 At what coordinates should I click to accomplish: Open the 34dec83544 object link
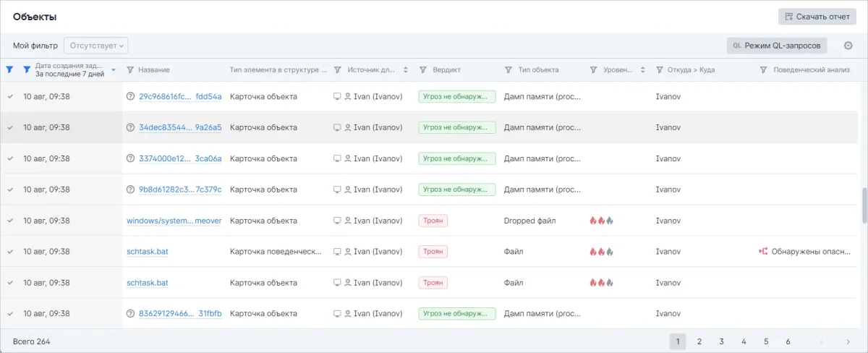180,127
